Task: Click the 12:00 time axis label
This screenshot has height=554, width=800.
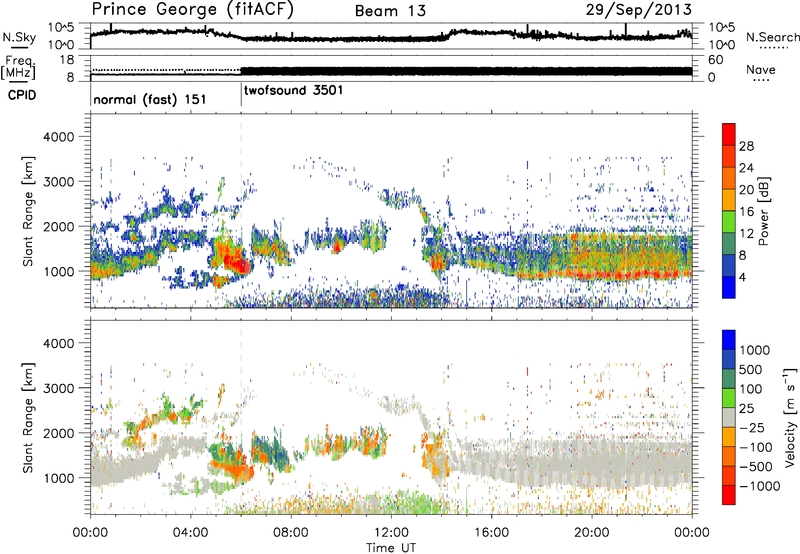Action: click(x=391, y=533)
